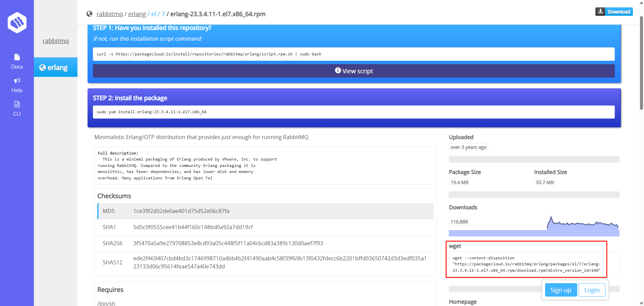
Task: Click the wget command text box
Action: (534, 264)
